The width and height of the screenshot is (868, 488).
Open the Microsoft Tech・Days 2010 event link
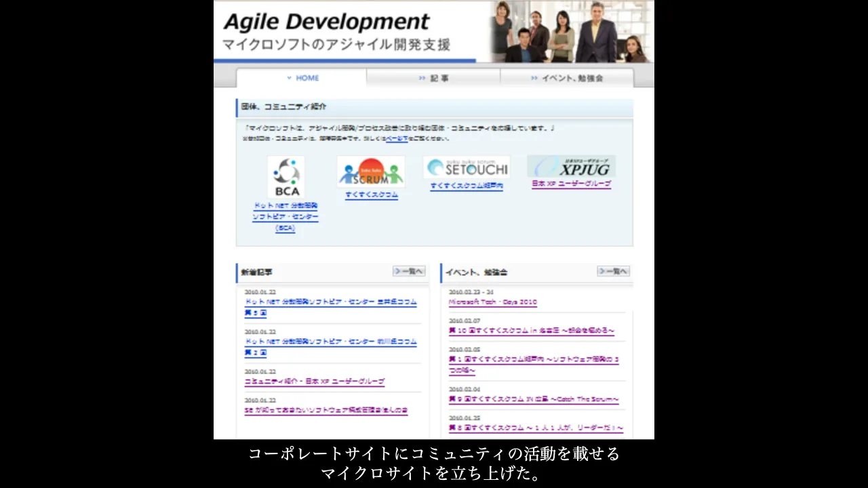click(x=493, y=302)
